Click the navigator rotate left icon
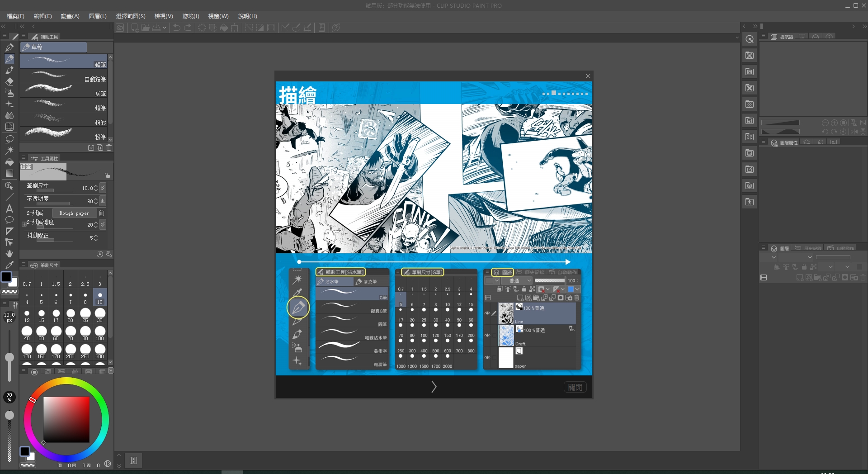The image size is (868, 474). point(825,132)
